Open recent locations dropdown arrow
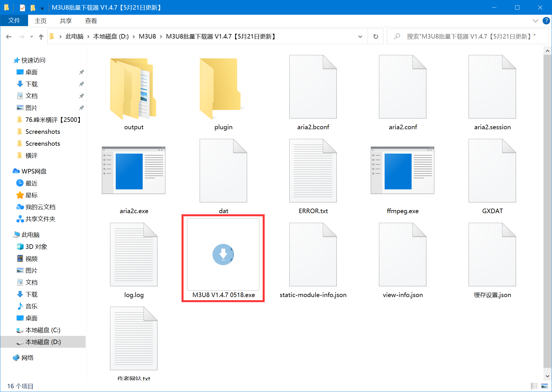 tap(31, 37)
